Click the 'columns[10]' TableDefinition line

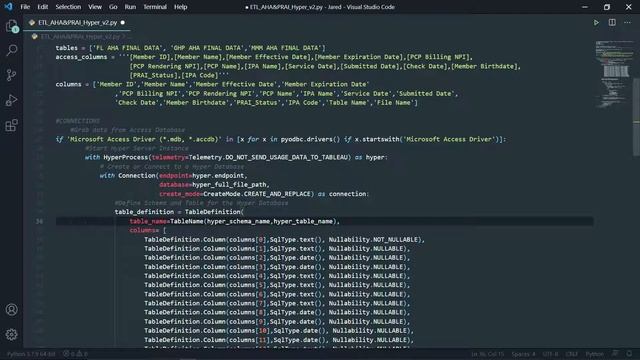(x=278, y=331)
